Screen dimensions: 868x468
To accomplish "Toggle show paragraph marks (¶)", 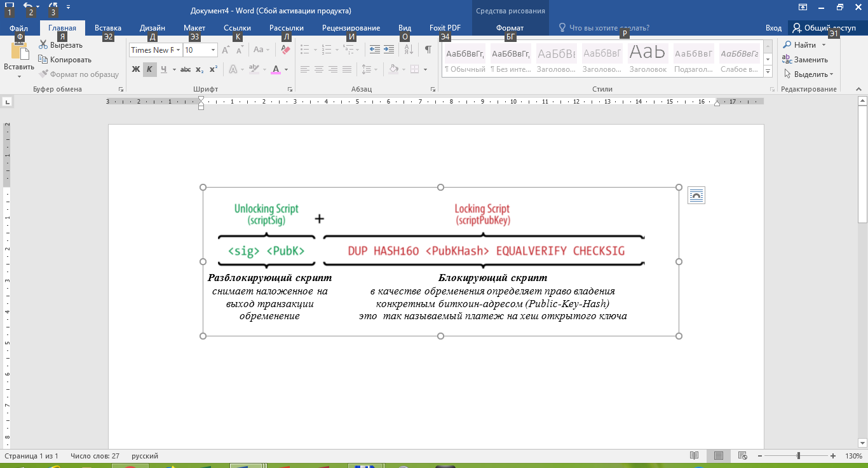I will pyautogui.click(x=428, y=50).
